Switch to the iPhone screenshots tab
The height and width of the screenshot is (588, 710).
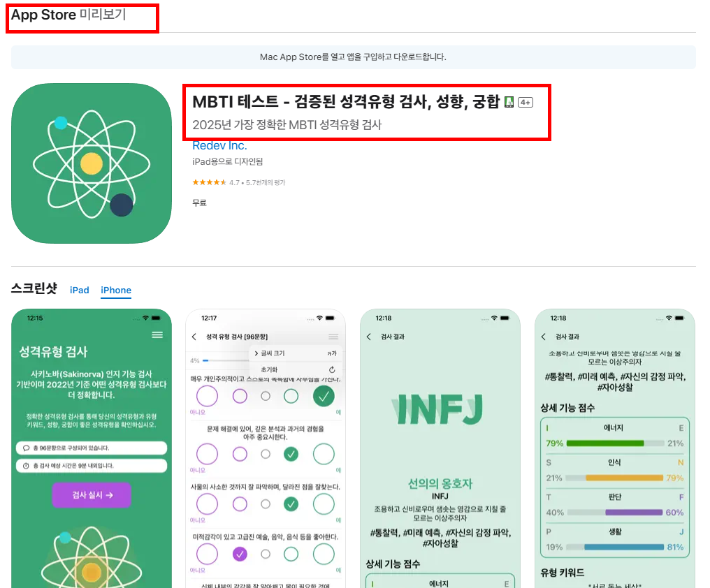click(x=116, y=290)
